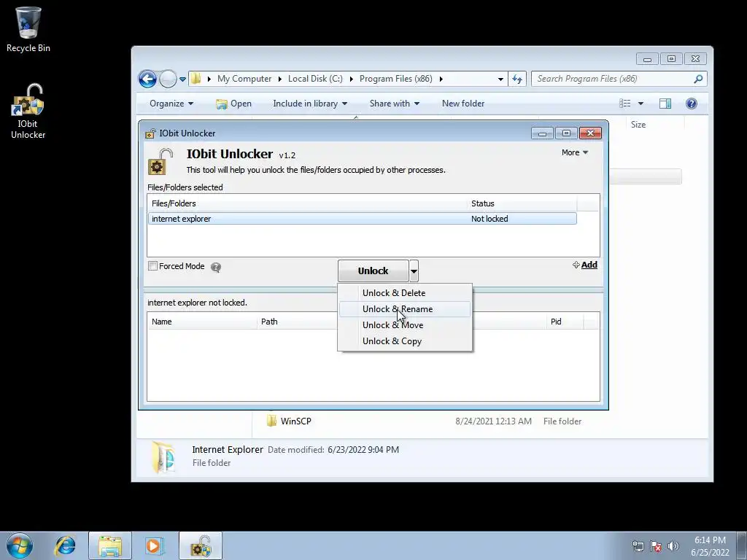
Task: Click Program Files (x86) breadcrumb
Action: pos(395,79)
